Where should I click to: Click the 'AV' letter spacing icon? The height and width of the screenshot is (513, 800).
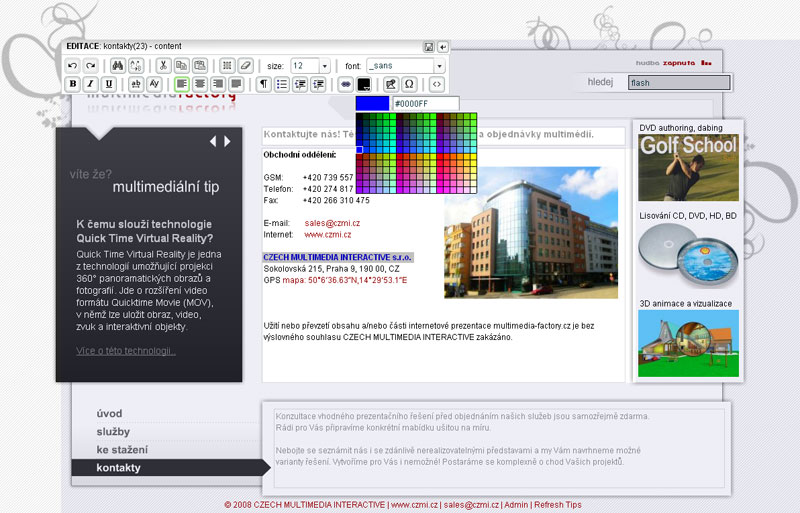154,84
